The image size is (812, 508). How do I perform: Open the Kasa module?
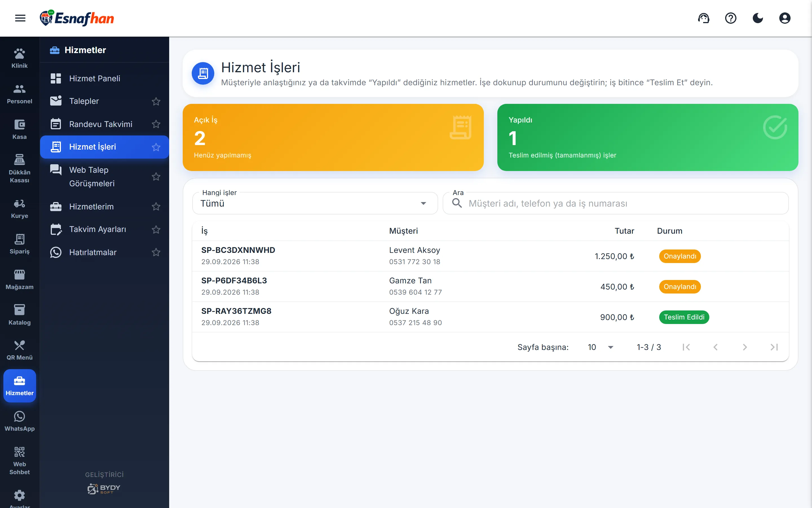(x=19, y=130)
